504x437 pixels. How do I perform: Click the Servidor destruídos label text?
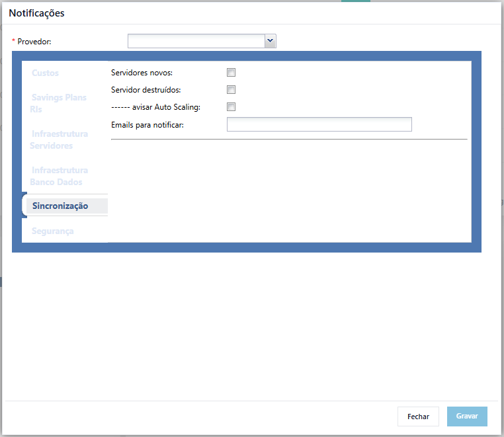pos(146,90)
